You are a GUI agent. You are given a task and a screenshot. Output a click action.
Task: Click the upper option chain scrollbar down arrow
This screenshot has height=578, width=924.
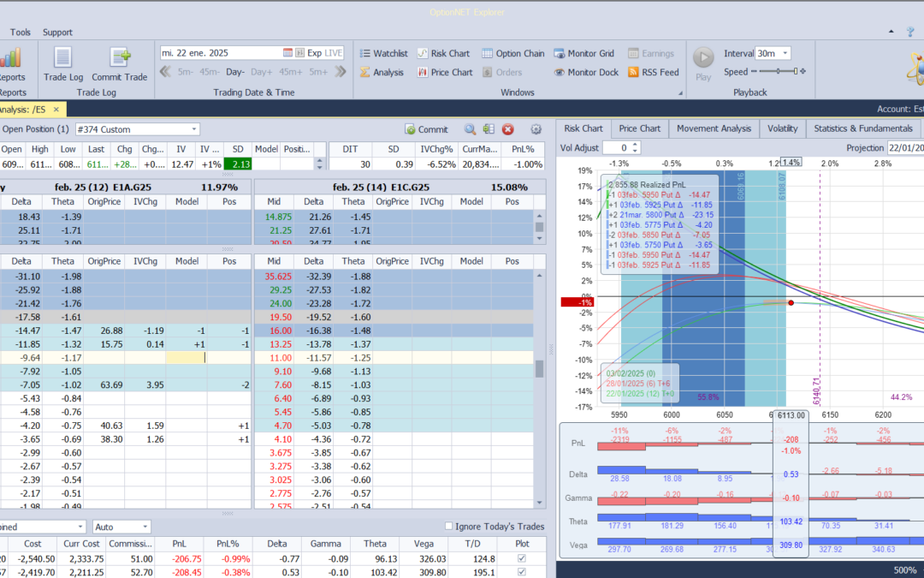[x=539, y=238]
